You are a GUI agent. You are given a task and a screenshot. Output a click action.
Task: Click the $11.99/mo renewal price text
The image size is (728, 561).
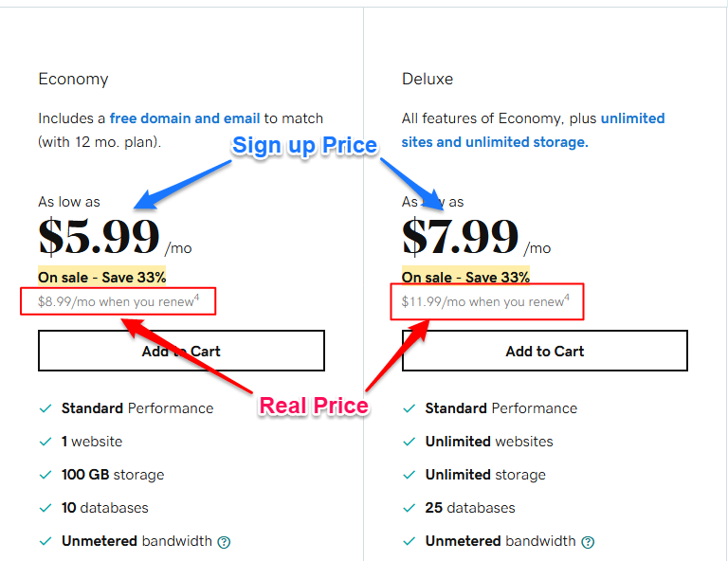pos(485,301)
